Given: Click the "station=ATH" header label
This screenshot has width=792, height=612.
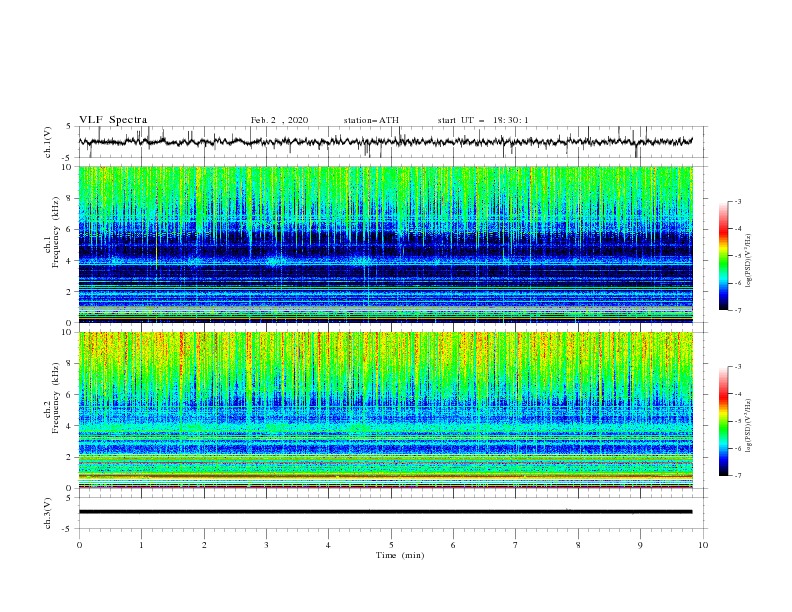Looking at the screenshot, I should pos(371,120).
